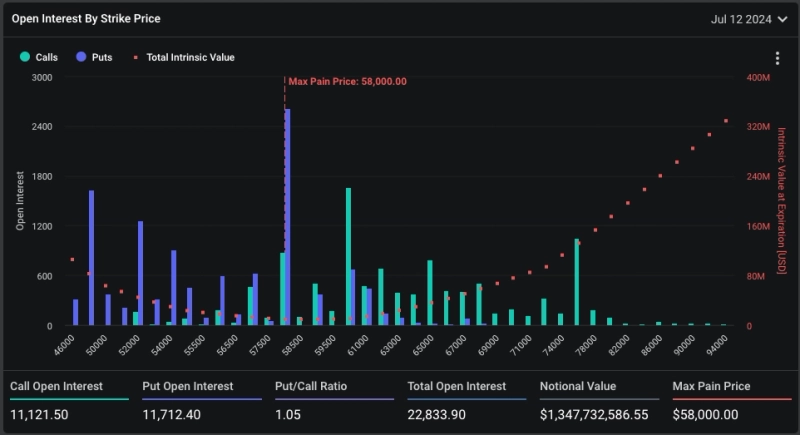Click the Notional Value amount

(594, 415)
